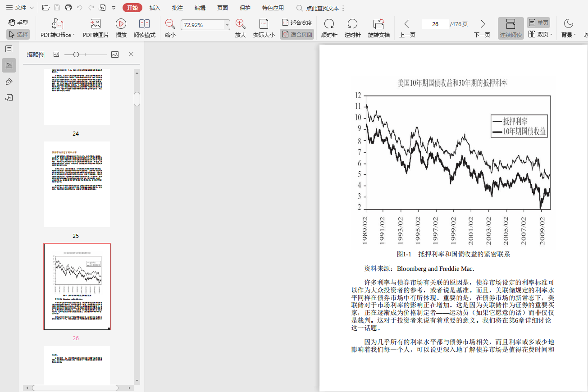588x392 pixels.
Task: Start slideshow with 播放 icon
Action: tap(121, 24)
